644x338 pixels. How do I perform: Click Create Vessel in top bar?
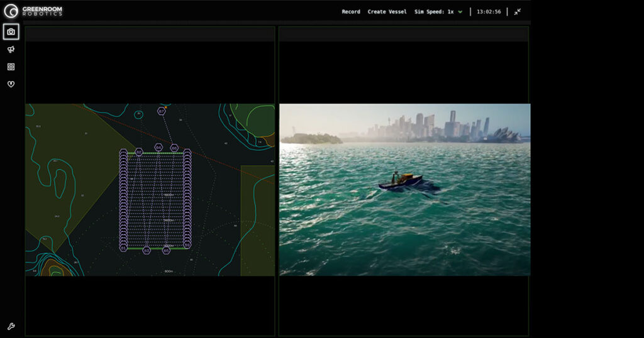point(387,12)
